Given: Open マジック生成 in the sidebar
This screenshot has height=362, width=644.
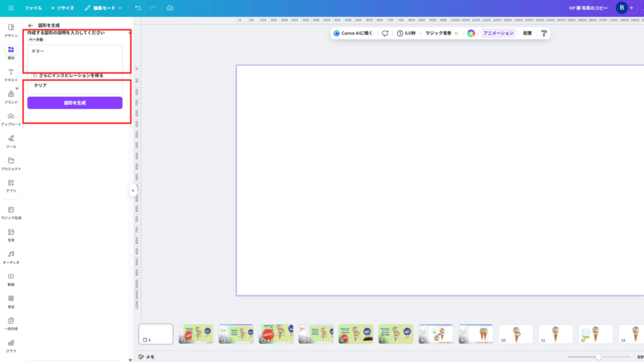Looking at the screenshot, I should 11,212.
